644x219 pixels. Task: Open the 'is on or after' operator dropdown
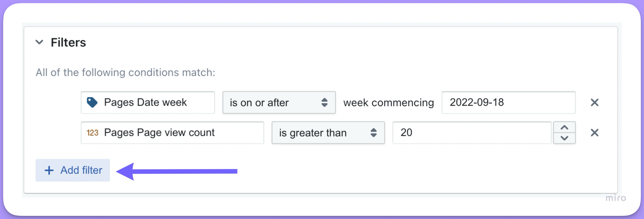tap(279, 102)
